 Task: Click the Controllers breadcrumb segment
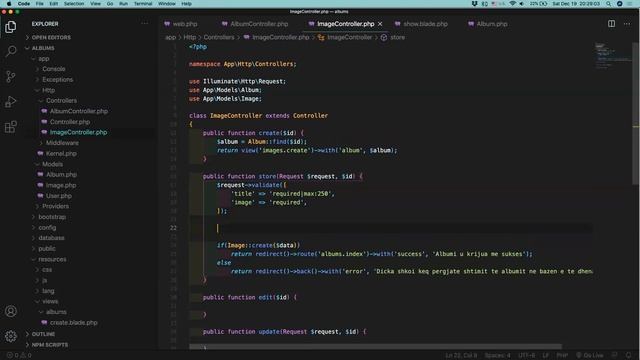click(219, 38)
